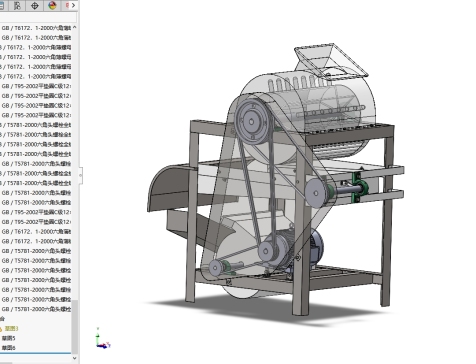Image resolution: width=476 pixels, height=364 pixels.
Task: Select the small bottom-left pulley
Action: coord(216,267)
